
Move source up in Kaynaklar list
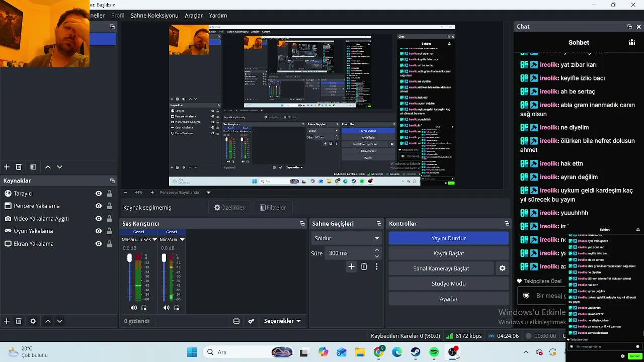click(x=48, y=321)
